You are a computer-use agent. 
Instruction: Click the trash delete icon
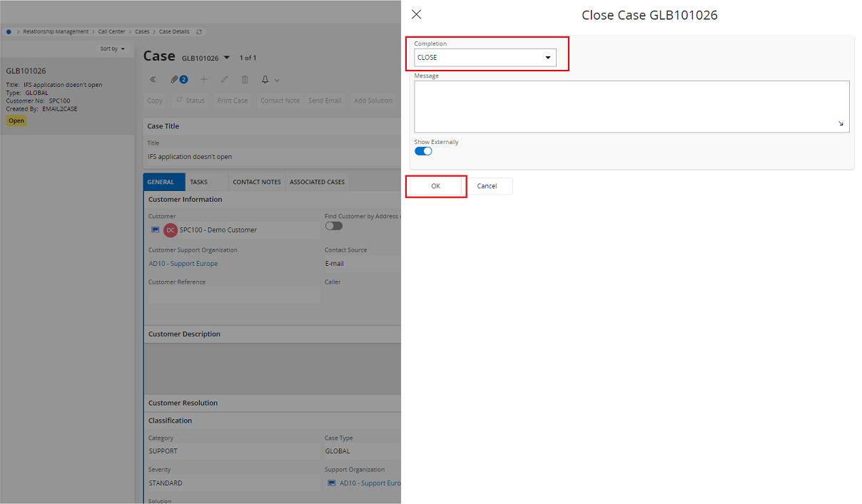[x=245, y=79]
